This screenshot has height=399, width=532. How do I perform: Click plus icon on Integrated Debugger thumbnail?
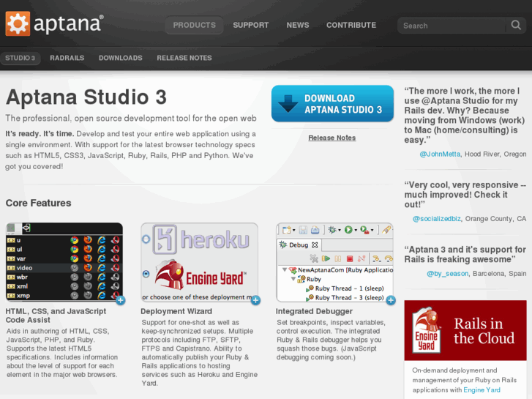[391, 300]
